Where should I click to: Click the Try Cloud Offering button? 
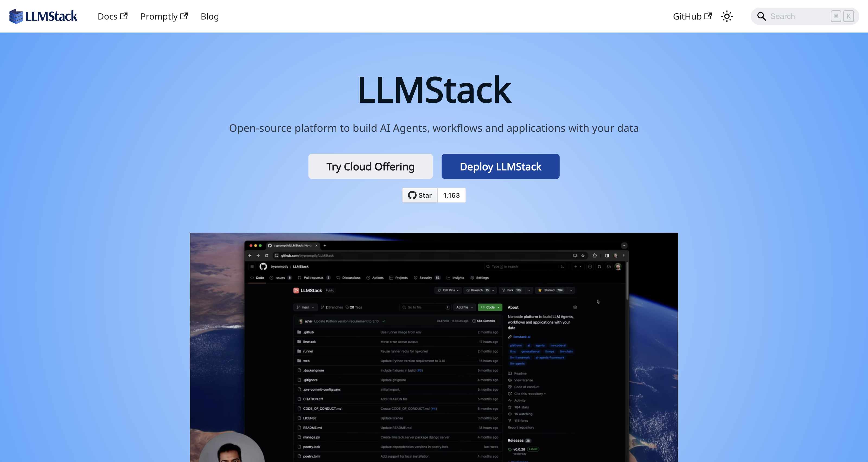click(370, 166)
